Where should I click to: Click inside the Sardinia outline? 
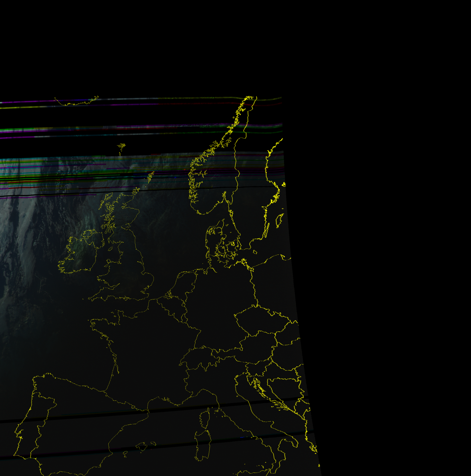coord(203,445)
